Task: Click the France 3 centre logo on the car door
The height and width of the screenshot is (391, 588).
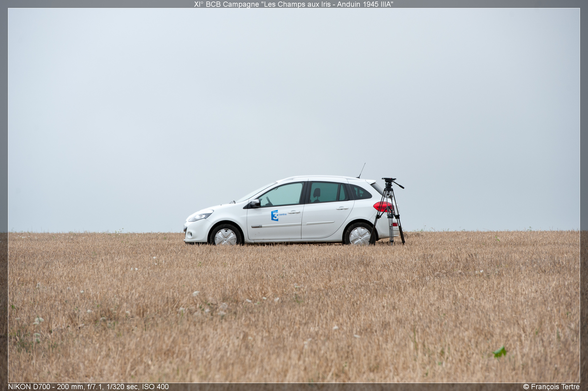Action: tap(278, 215)
